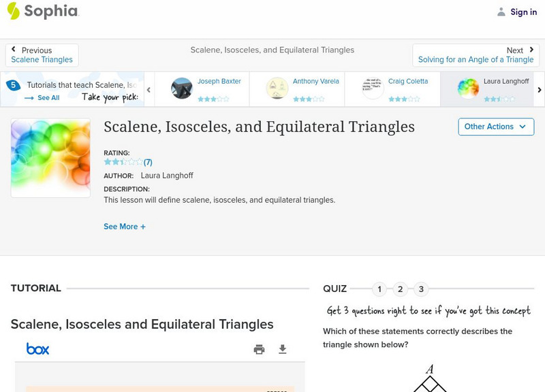This screenshot has height=392, width=545.
Task: Click the Box logo in the viewer
Action: [38, 349]
